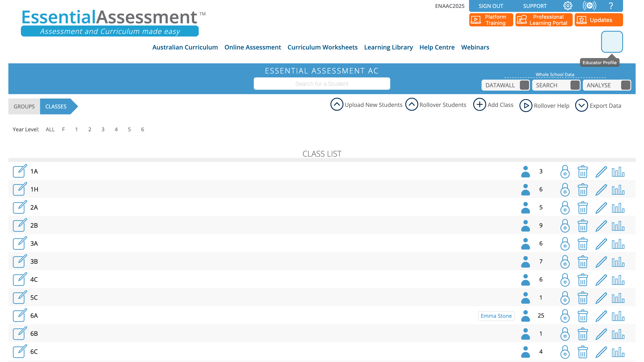Click the broadcast play icon in top bar
The height and width of the screenshot is (362, 644).
(589, 6)
